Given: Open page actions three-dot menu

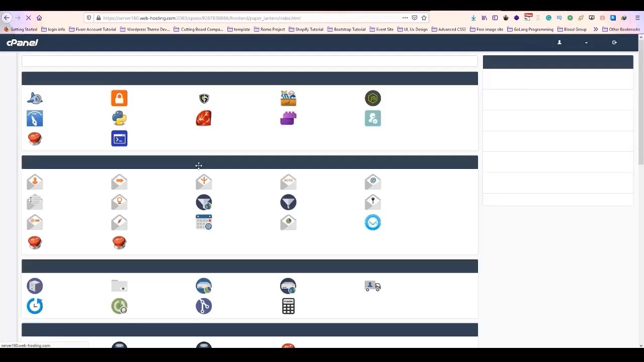Looking at the screenshot, I should 405,18.
